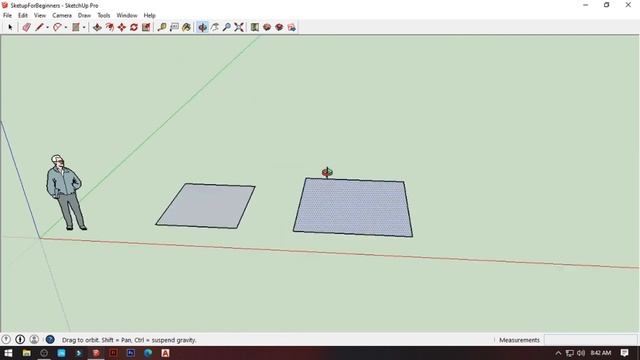The image size is (640, 360).
Task: Select the left gray rectangle face
Action: tap(205, 206)
